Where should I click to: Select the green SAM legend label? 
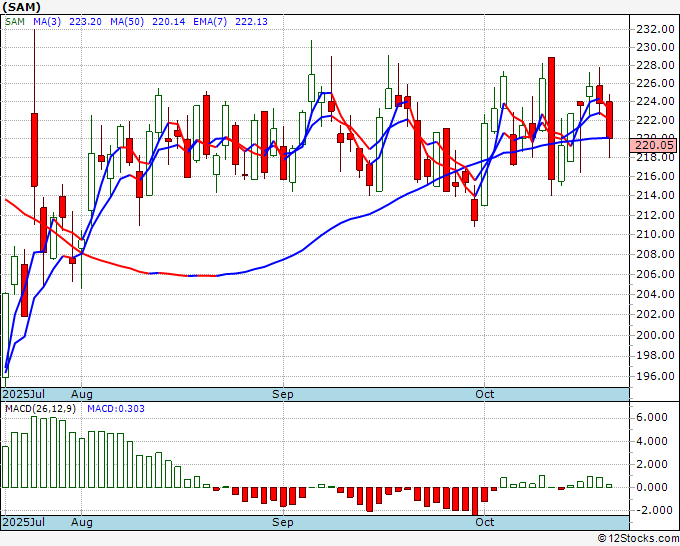click(x=15, y=22)
